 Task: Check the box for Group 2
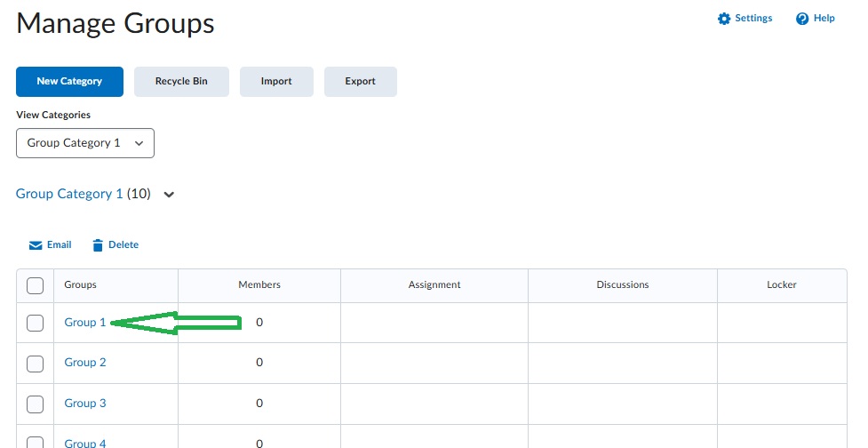tap(35, 364)
